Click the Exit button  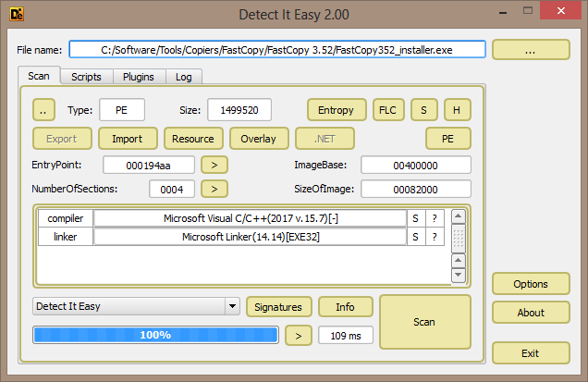(x=531, y=353)
